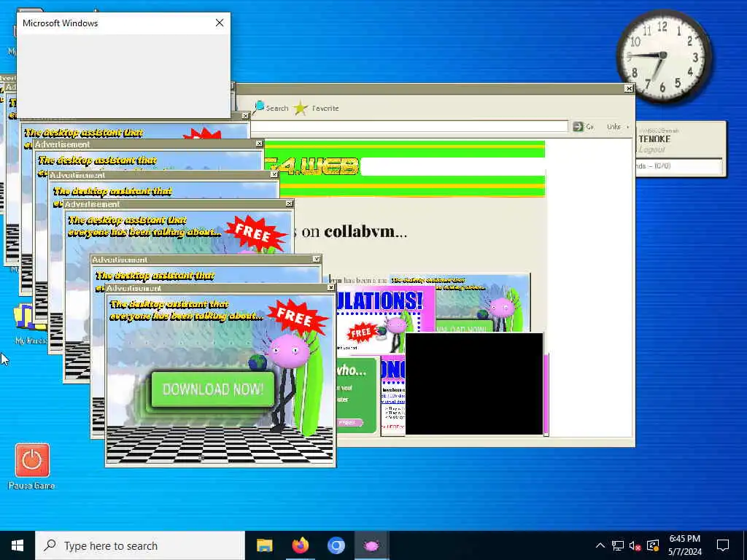Open File Explorer from the taskbar
747x560 pixels.
[x=264, y=545]
